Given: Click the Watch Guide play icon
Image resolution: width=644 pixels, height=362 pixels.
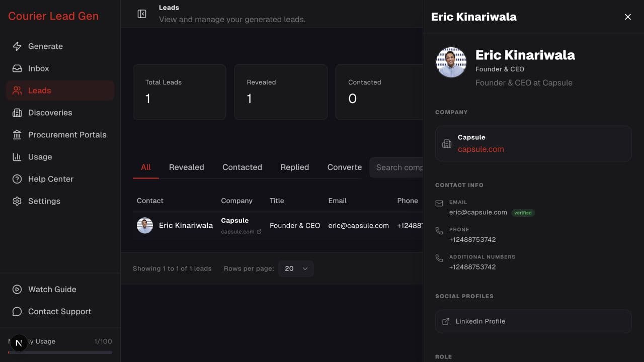Looking at the screenshot, I should (x=17, y=290).
